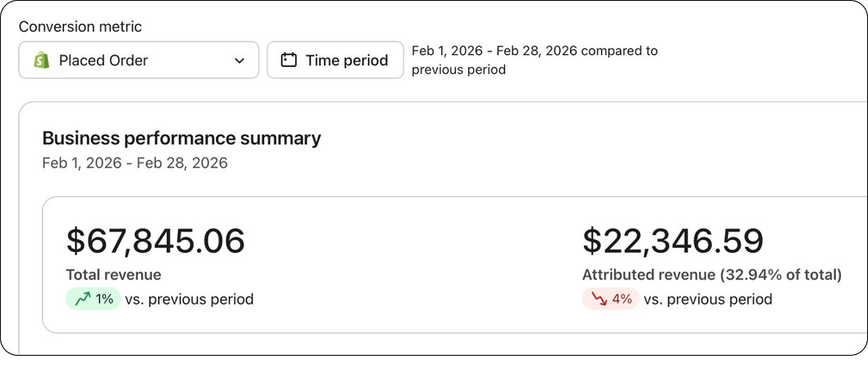
Task: Click the Shopify bag icon
Action: click(41, 61)
